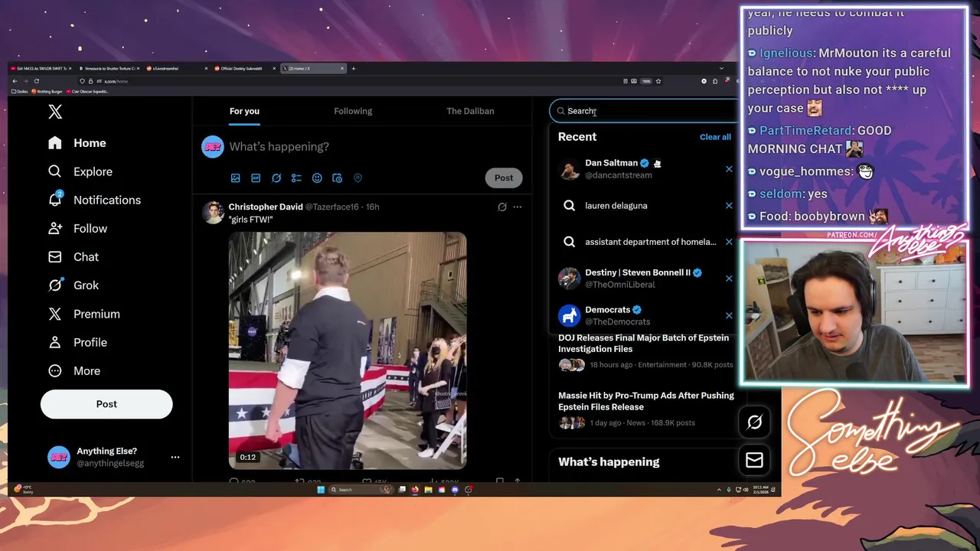Switch to The Daliban tab
Screen dimensions: 980x551
pos(470,111)
